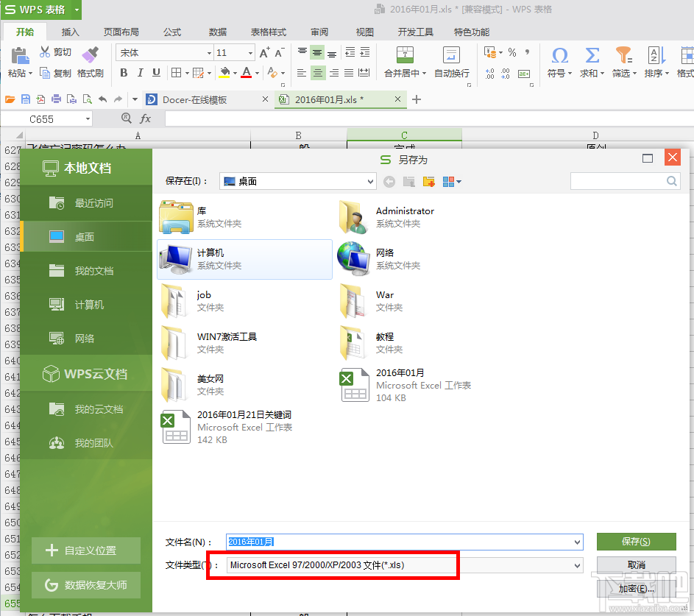Image resolution: width=694 pixels, height=616 pixels.
Task: Click the 取消 button to cancel
Action: tap(636, 564)
